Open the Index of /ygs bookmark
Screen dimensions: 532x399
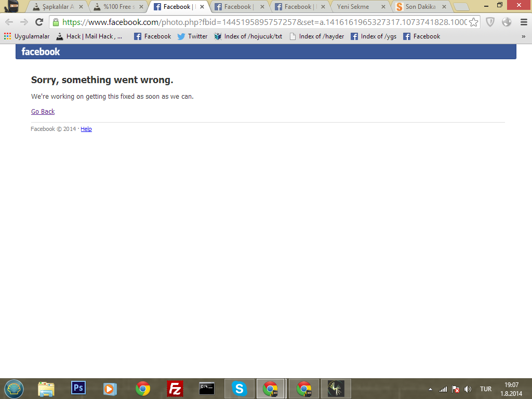[x=374, y=36]
